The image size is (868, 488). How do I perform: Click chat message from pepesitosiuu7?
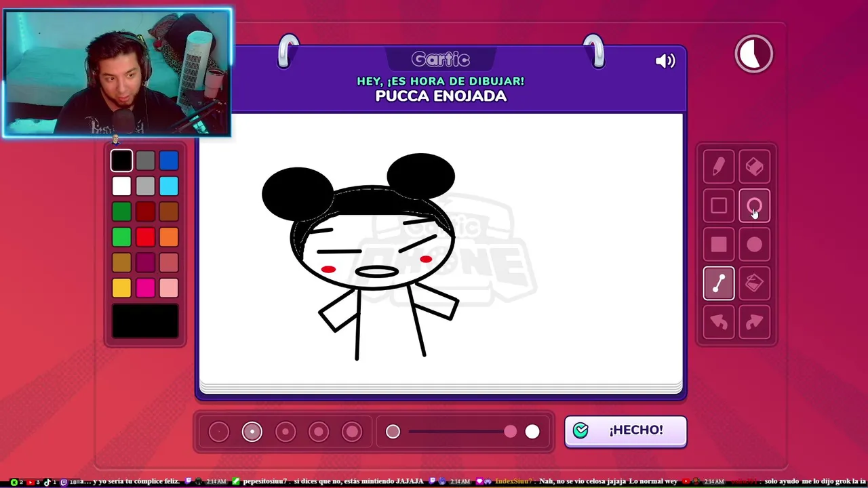pyautogui.click(x=332, y=481)
